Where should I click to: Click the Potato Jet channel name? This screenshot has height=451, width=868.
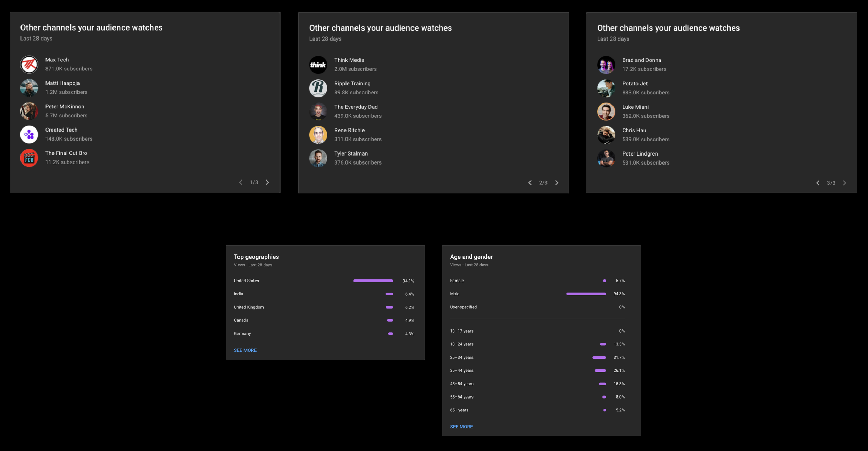click(635, 84)
